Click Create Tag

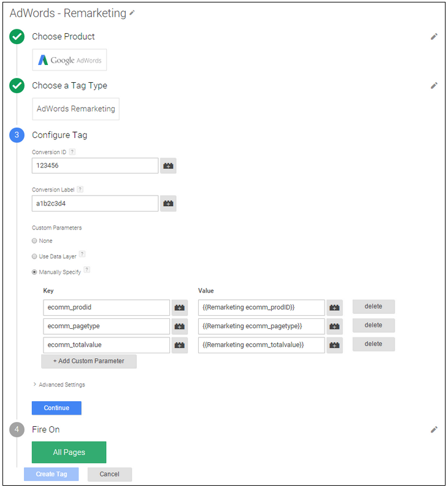52,474
